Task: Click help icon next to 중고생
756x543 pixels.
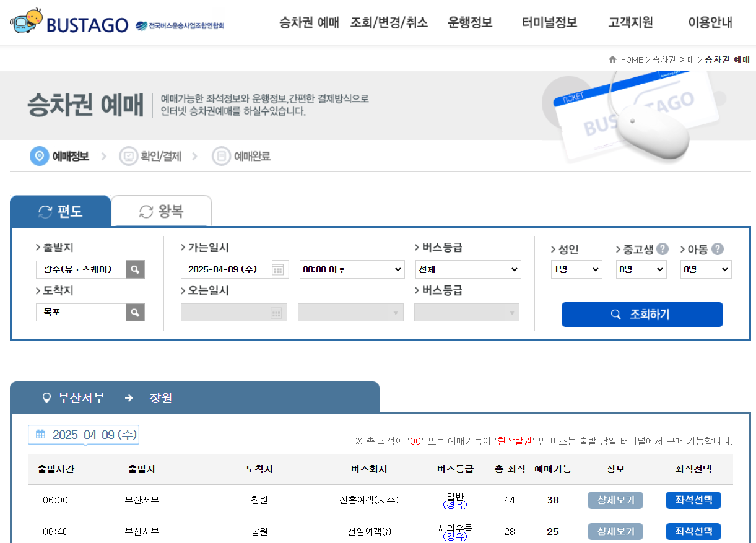Action: click(x=663, y=249)
